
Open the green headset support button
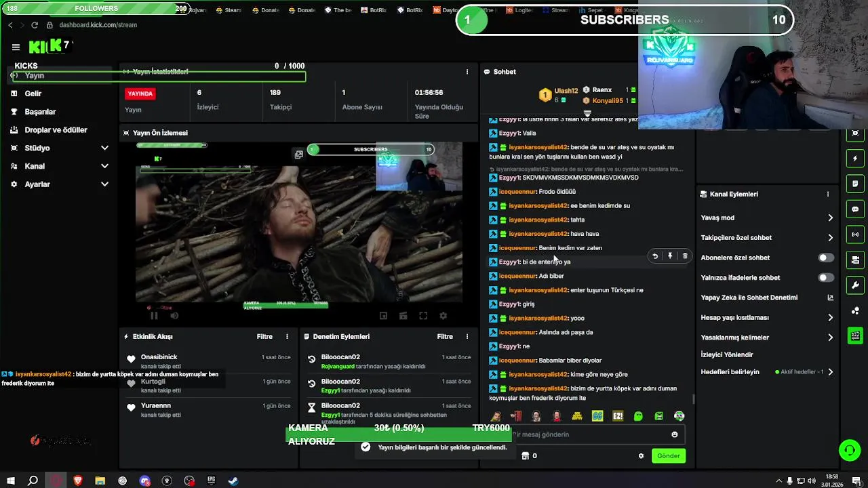849,450
